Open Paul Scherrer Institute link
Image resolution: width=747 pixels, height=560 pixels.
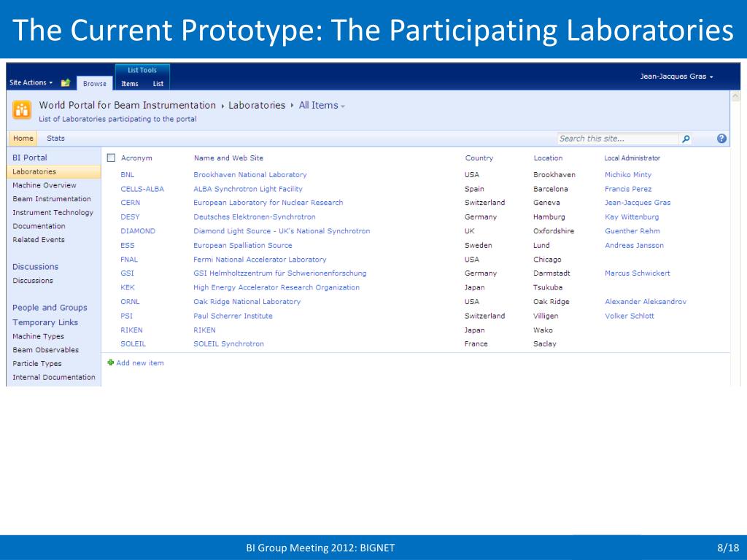[x=233, y=316]
